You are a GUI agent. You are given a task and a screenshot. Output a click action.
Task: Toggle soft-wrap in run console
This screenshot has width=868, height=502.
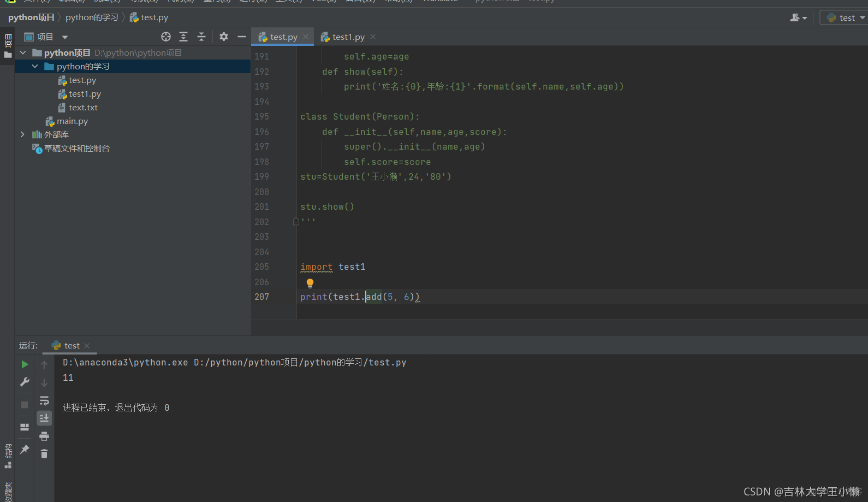(44, 400)
